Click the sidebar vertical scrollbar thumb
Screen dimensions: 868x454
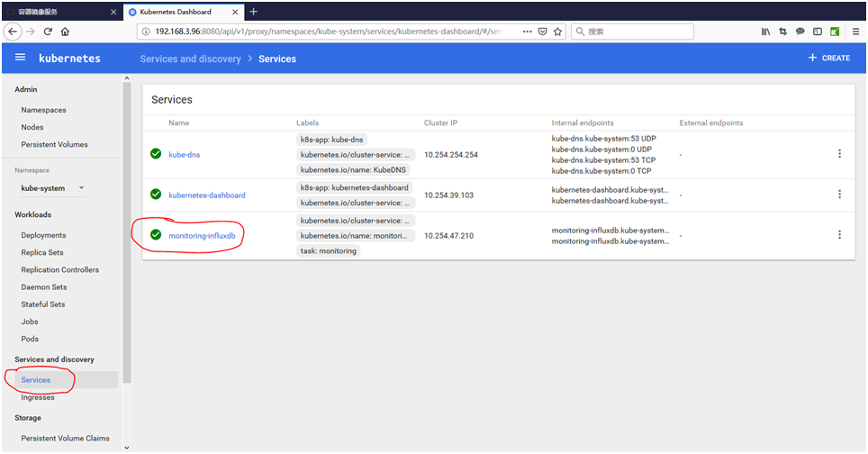point(127,232)
